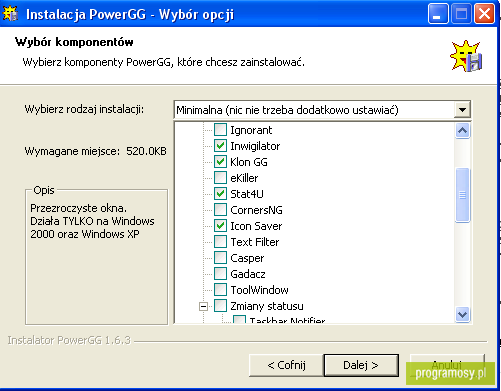Uncheck the Inwigilator checkbox
The width and height of the screenshot is (501, 391).
tap(220, 146)
